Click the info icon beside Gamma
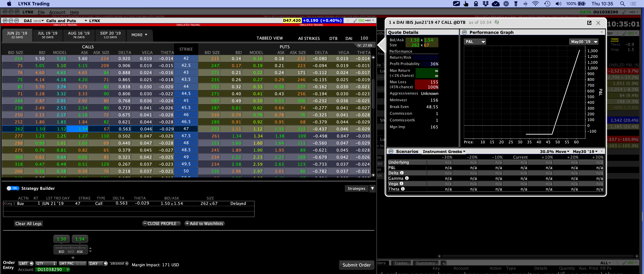This screenshot has height=274, width=644. [x=407, y=178]
